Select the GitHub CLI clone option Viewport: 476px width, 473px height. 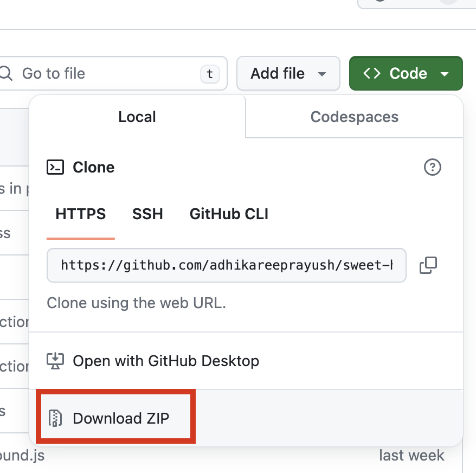point(229,214)
